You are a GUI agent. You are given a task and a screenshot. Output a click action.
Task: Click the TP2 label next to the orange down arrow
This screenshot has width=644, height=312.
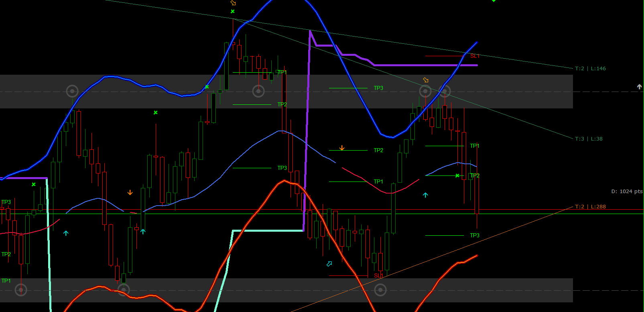click(x=378, y=150)
